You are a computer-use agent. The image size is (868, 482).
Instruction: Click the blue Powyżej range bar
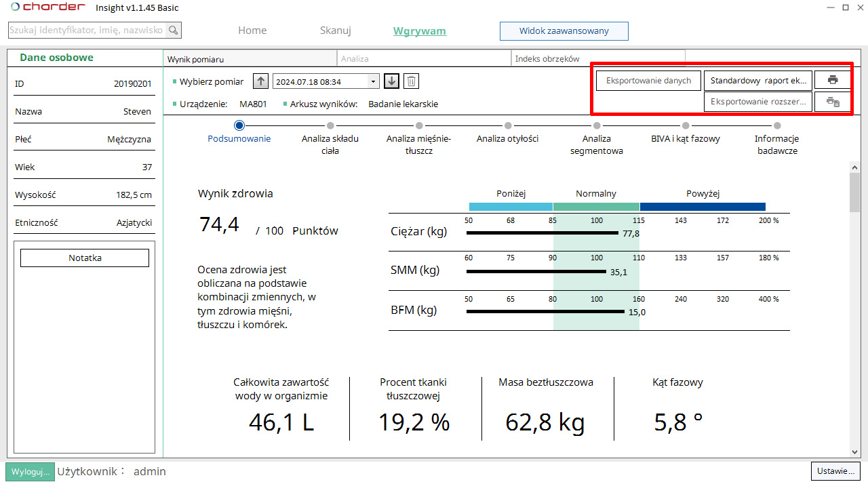tap(703, 207)
